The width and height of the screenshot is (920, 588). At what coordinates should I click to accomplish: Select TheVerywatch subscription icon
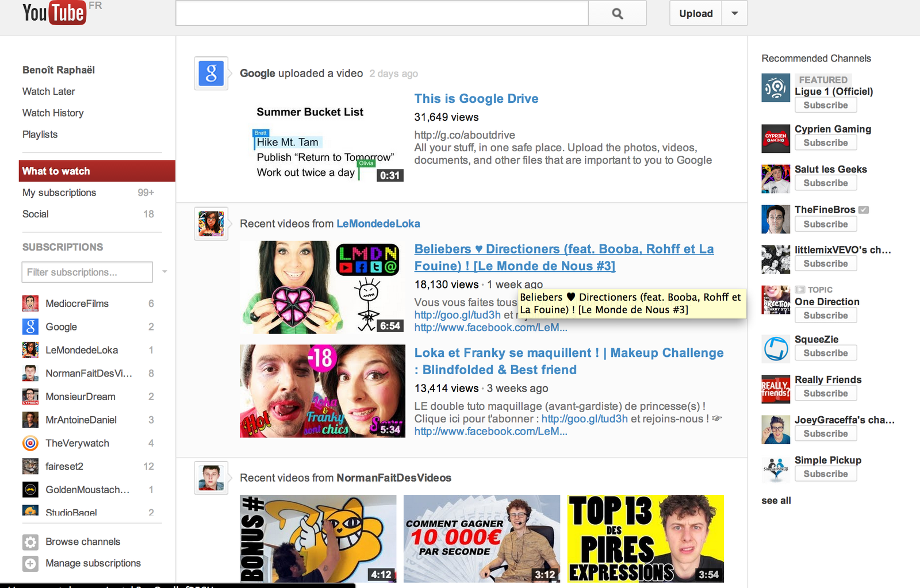tap(30, 443)
